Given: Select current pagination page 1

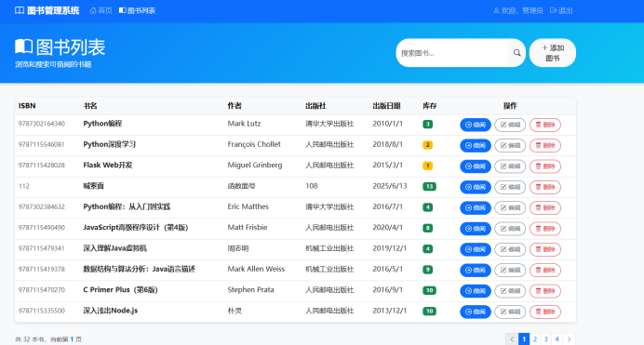Looking at the screenshot, I should pyautogui.click(x=524, y=339).
